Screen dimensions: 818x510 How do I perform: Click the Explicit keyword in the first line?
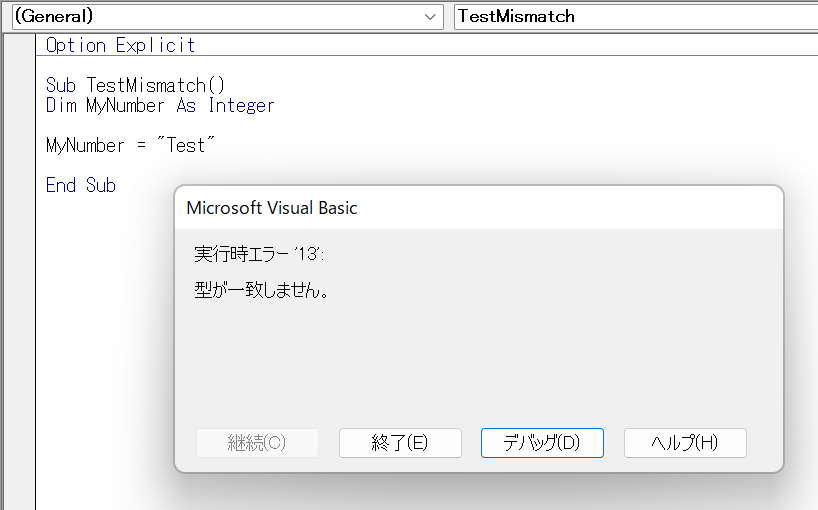pos(155,45)
